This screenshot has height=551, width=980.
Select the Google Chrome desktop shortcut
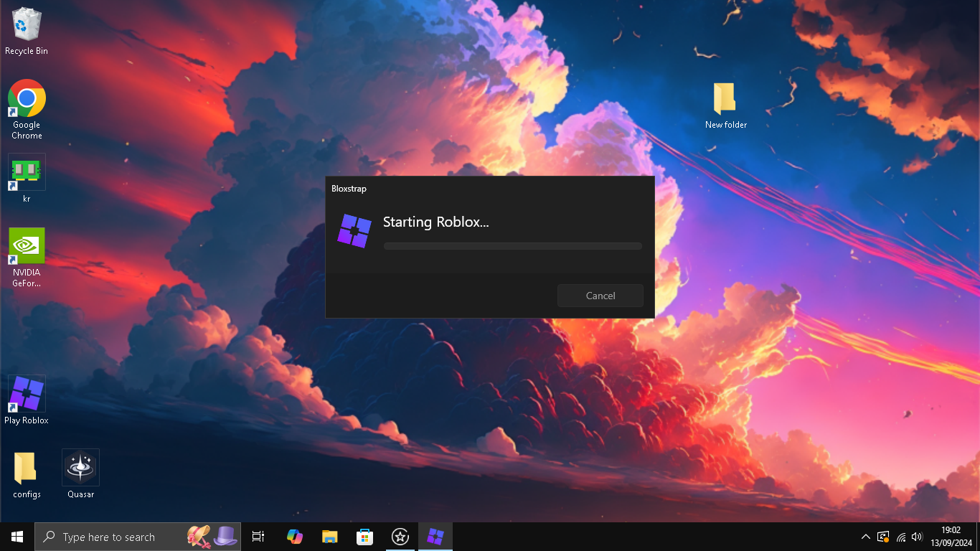27,110
